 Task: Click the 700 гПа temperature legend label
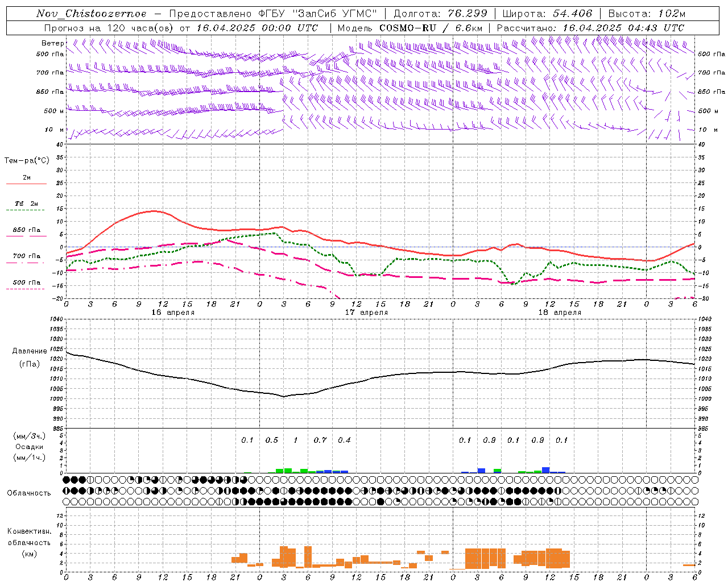27,256
